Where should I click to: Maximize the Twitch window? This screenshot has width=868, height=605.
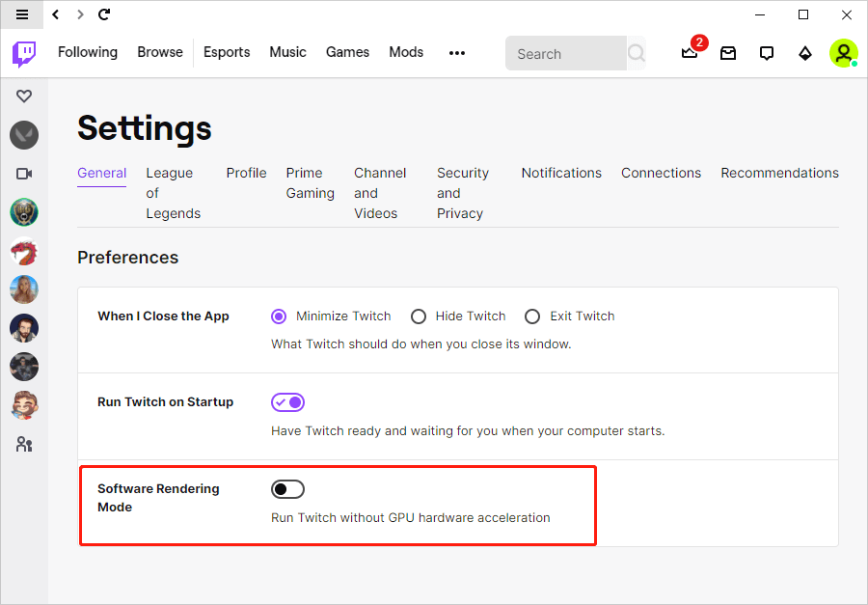pyautogui.click(x=803, y=15)
